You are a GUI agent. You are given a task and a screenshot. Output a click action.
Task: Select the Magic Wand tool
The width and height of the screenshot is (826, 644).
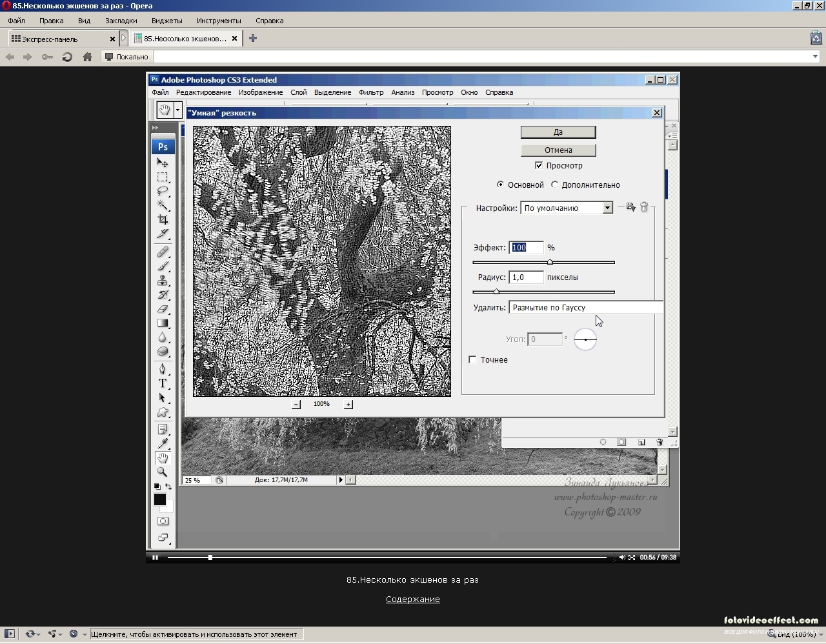point(163,205)
